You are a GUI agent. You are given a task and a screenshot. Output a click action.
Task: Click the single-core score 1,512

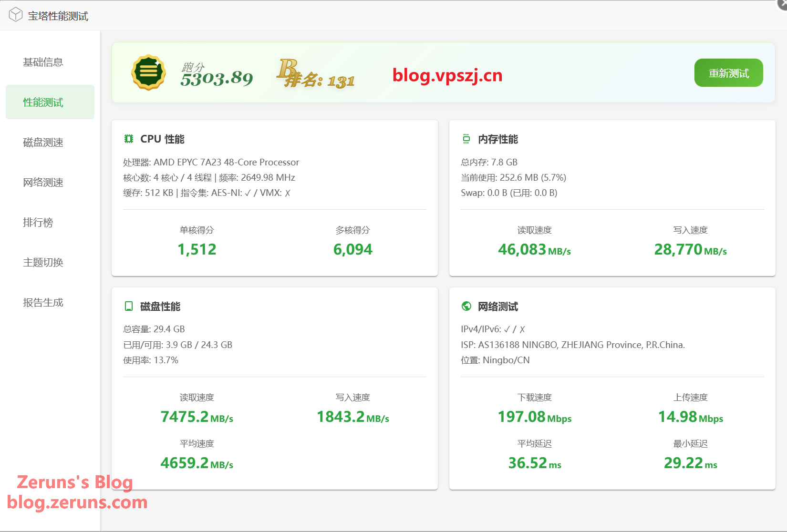pos(197,249)
